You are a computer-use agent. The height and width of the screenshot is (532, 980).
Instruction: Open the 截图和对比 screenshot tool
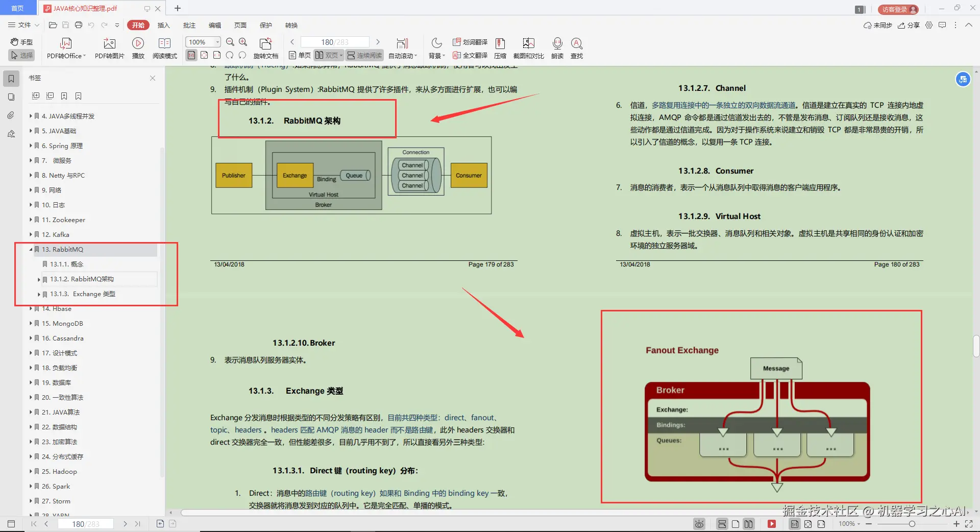(x=528, y=49)
